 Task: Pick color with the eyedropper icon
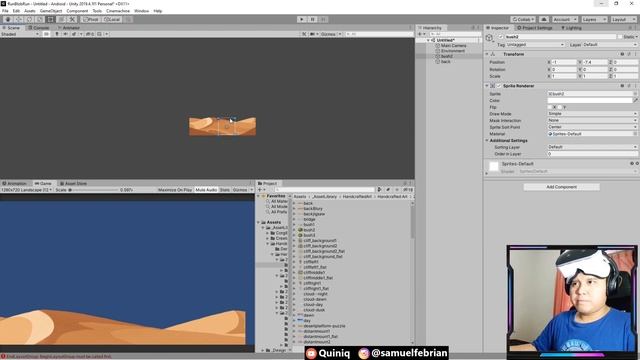(636, 100)
